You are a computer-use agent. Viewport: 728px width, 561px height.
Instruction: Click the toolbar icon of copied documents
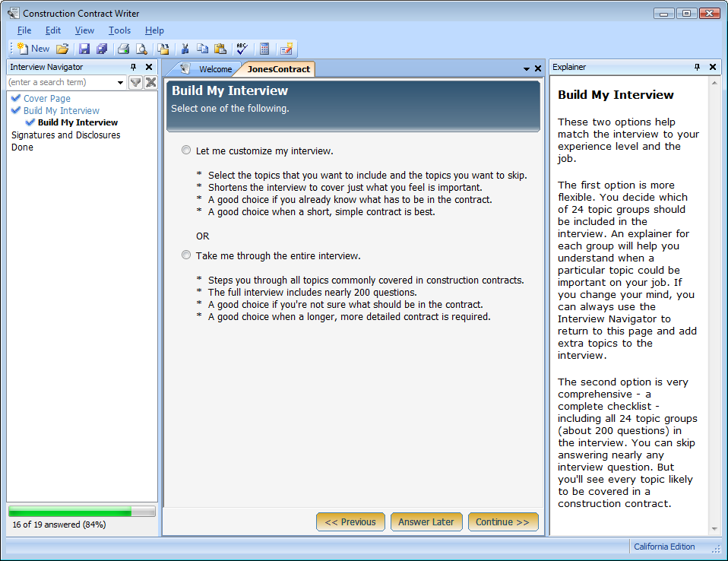click(x=163, y=49)
